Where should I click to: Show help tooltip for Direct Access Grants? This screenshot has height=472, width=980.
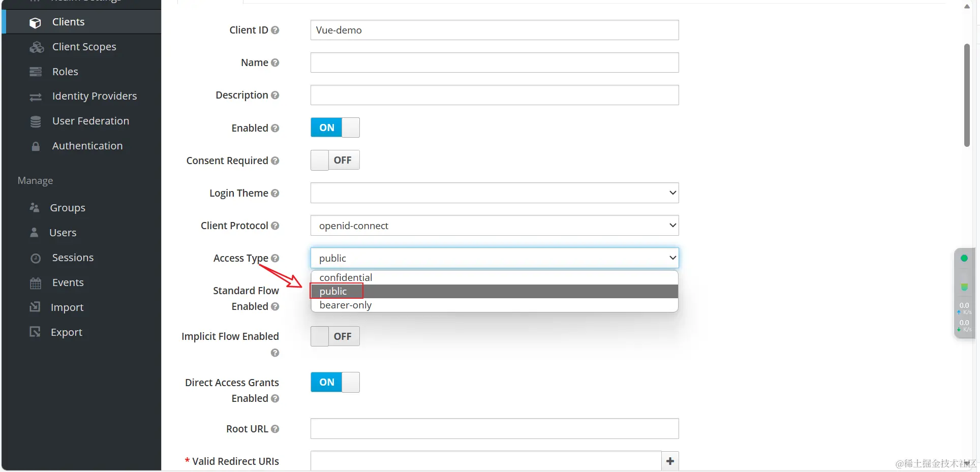(x=275, y=398)
